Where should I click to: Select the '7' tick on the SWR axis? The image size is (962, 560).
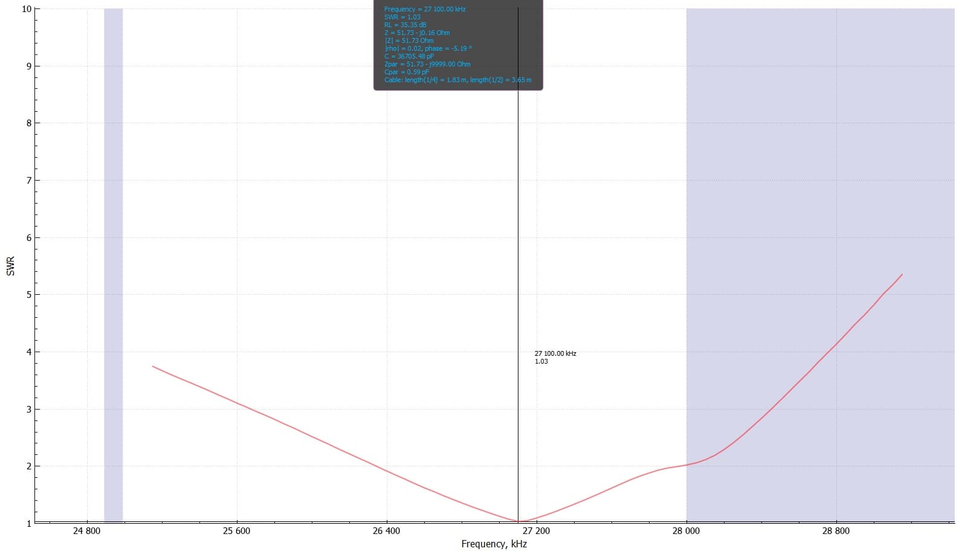(x=29, y=181)
